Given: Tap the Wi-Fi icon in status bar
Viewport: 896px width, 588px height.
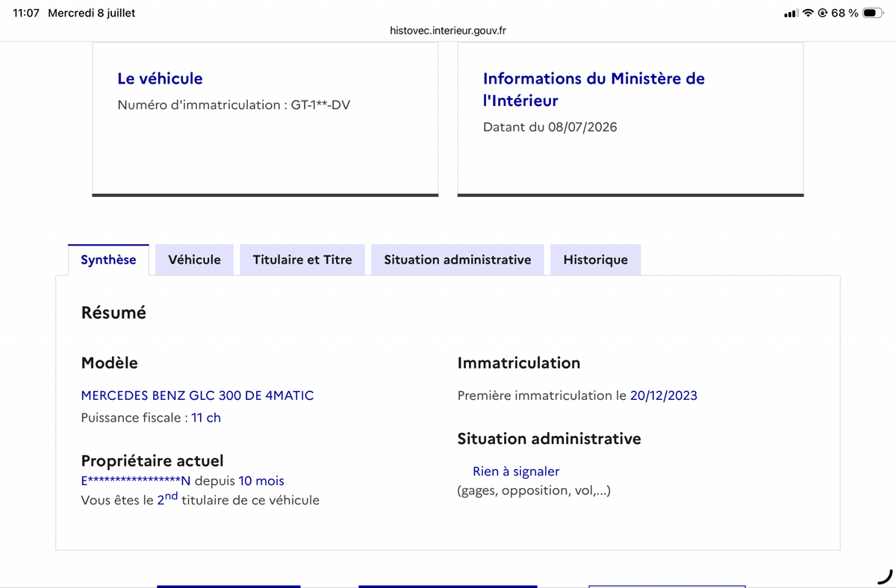Looking at the screenshot, I should 808,13.
